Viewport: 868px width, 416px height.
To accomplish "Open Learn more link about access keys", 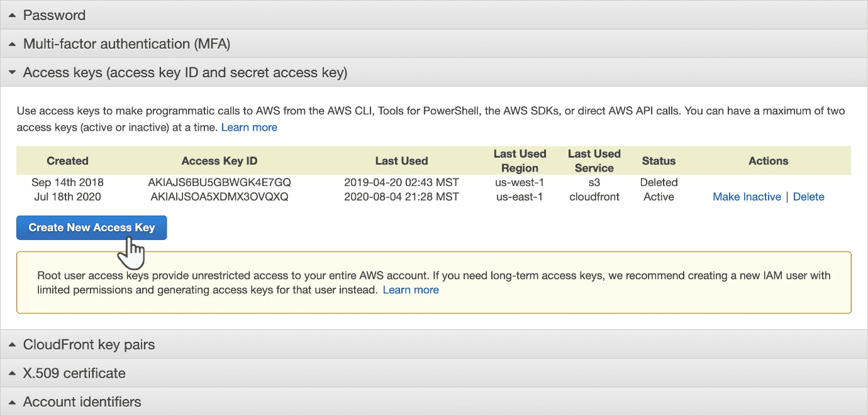I will pos(249,127).
